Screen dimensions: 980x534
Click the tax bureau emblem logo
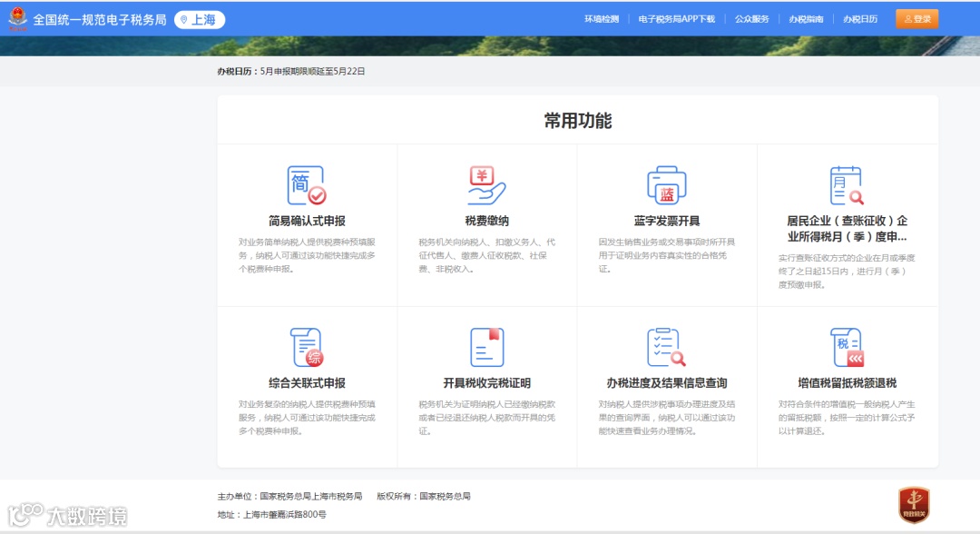point(17,19)
